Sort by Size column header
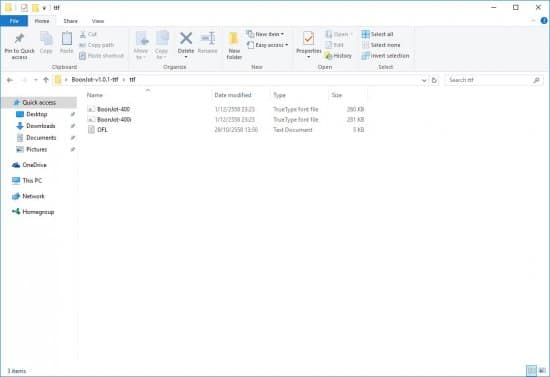The width and height of the screenshot is (550, 377). point(337,95)
